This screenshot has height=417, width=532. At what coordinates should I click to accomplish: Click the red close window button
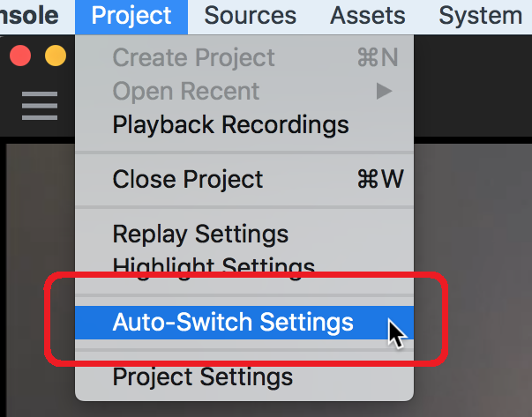coord(20,56)
